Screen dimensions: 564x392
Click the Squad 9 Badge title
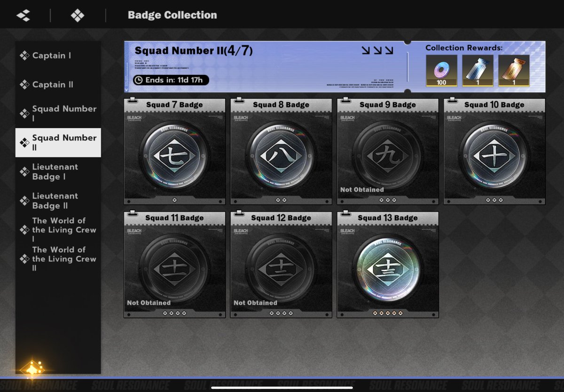click(x=388, y=104)
